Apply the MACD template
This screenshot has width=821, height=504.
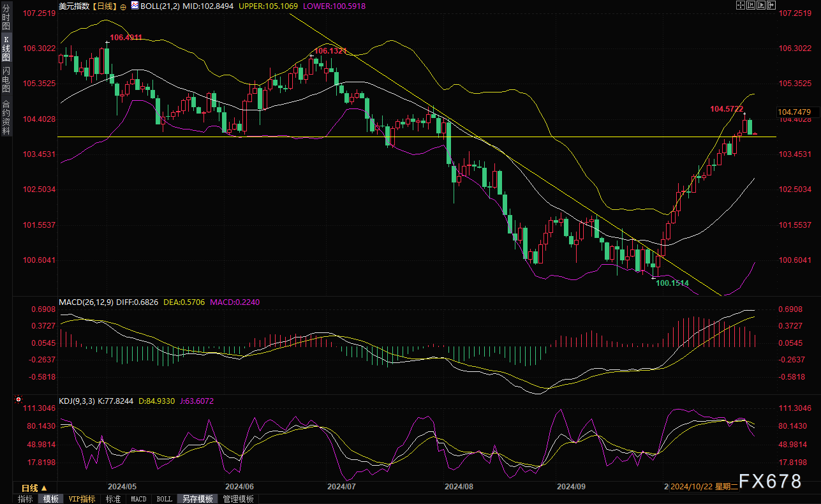(x=138, y=499)
